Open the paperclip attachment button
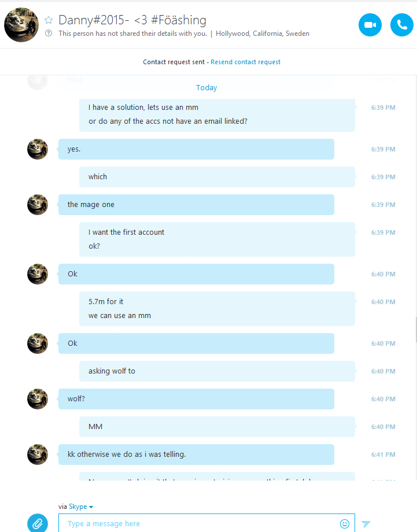The width and height of the screenshot is (417, 532). (38, 523)
